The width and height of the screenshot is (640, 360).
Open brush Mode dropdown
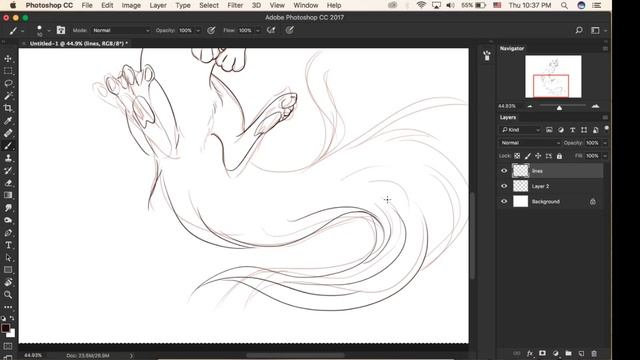coord(121,30)
